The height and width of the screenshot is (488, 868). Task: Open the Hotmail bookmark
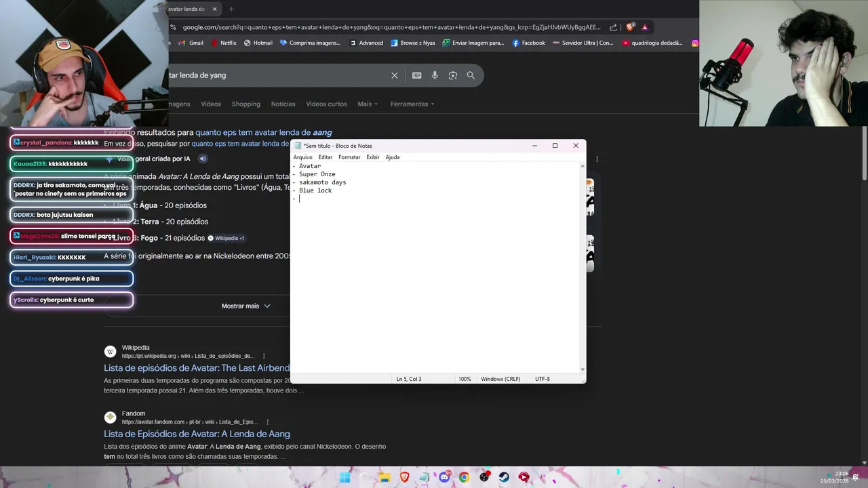point(258,43)
